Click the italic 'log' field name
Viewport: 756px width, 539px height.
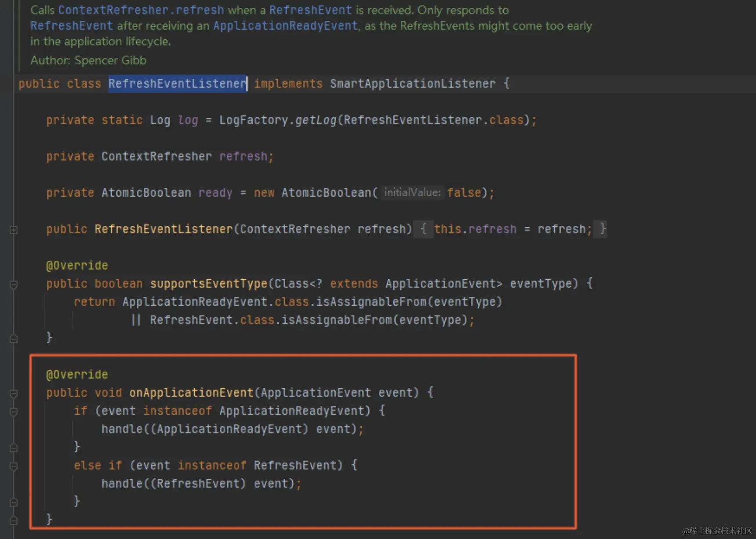coord(188,120)
